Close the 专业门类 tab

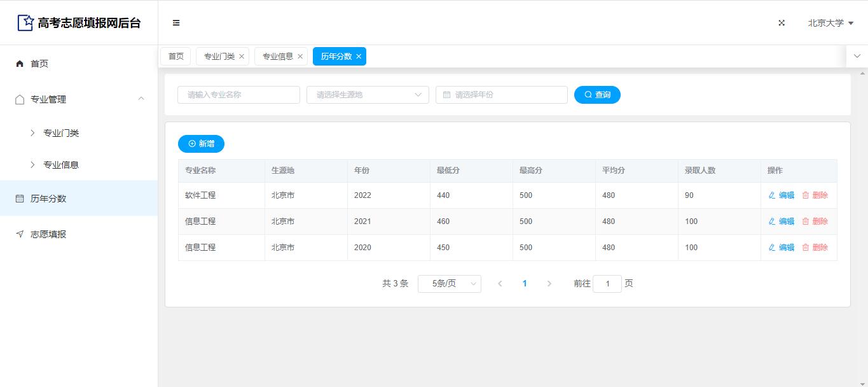click(242, 57)
